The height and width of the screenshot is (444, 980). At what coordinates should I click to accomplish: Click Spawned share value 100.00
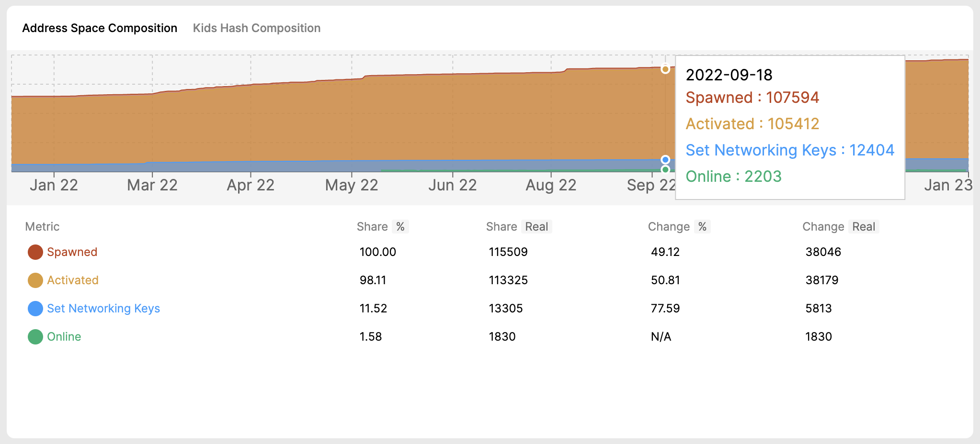pyautogui.click(x=378, y=252)
